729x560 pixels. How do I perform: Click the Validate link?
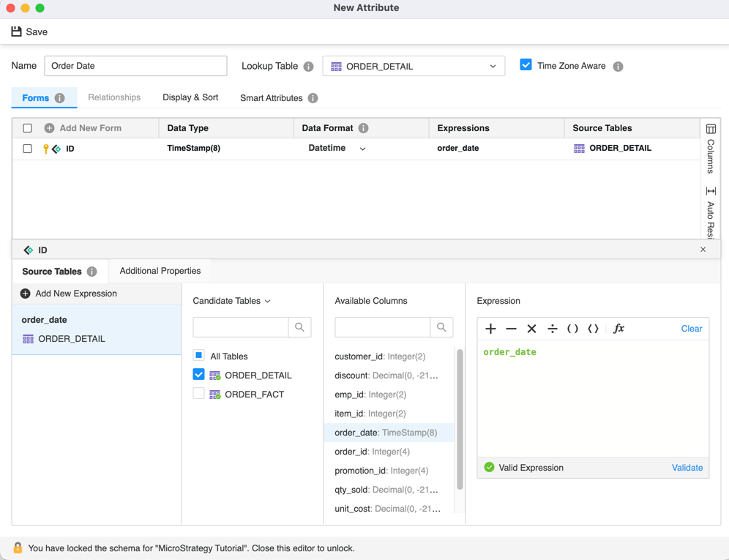tap(687, 468)
